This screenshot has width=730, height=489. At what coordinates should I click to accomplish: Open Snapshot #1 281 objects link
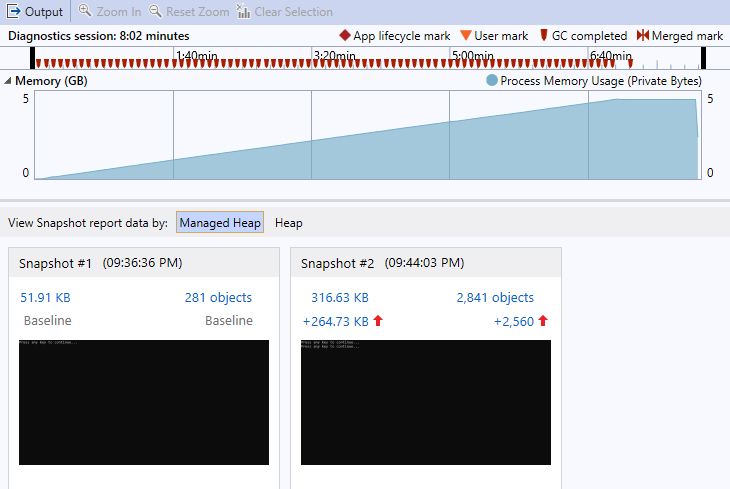(218, 298)
